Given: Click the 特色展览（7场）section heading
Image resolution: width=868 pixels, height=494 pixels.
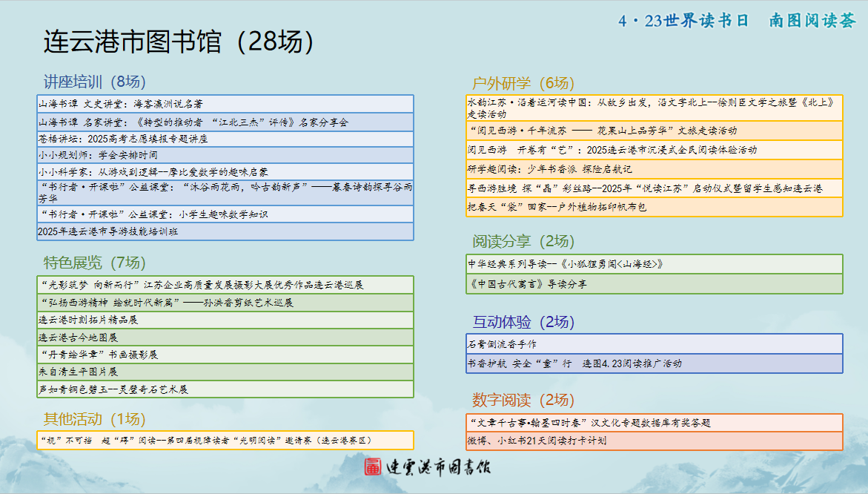Looking at the screenshot, I should [94, 263].
